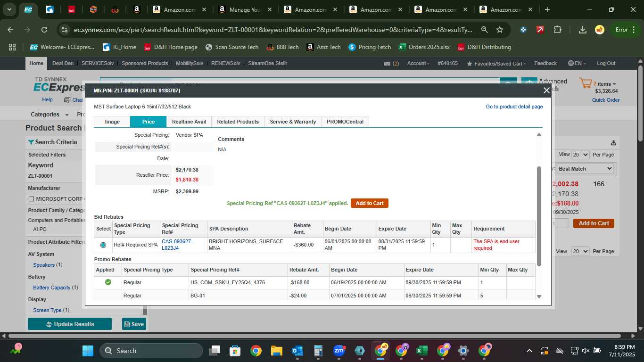Open Go to product detail page link

(514, 107)
